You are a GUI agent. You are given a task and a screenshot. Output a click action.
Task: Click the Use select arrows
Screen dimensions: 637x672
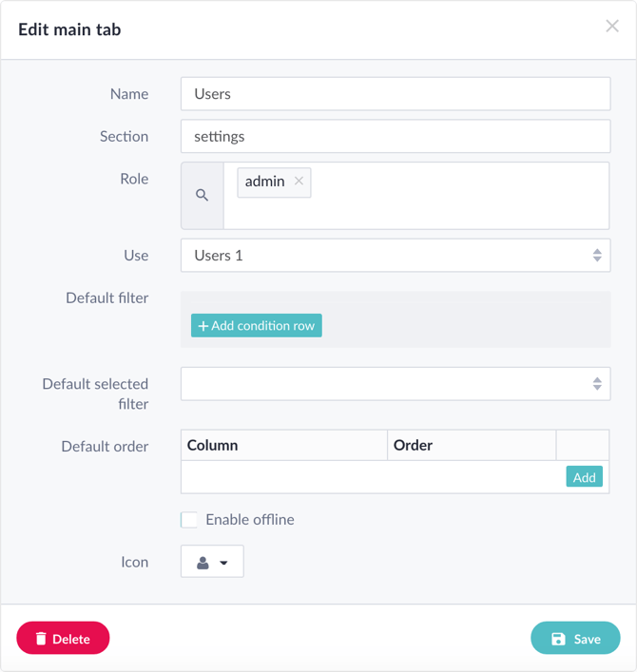pyautogui.click(x=597, y=256)
